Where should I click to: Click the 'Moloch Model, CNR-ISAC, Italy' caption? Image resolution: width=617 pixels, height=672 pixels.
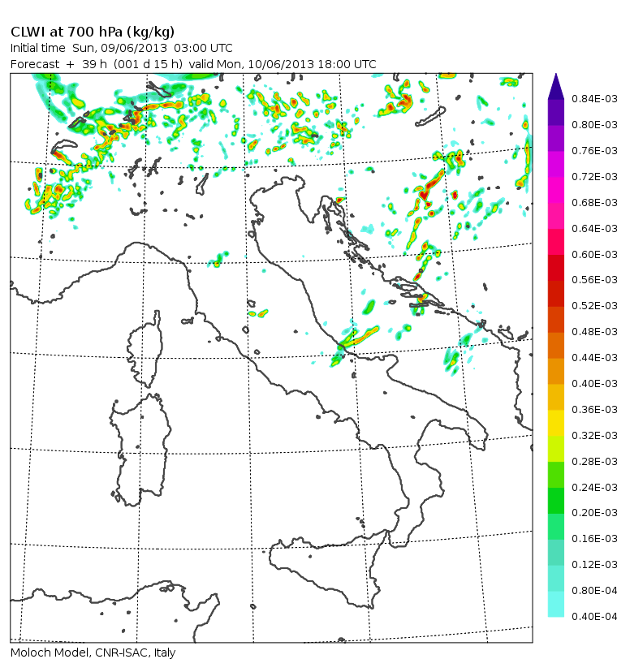(x=93, y=653)
